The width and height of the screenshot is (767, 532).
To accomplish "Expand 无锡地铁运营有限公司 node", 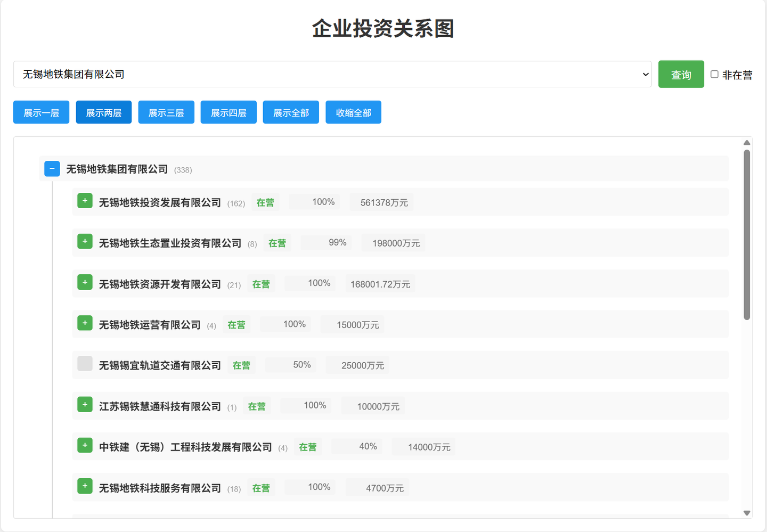I will (x=85, y=323).
